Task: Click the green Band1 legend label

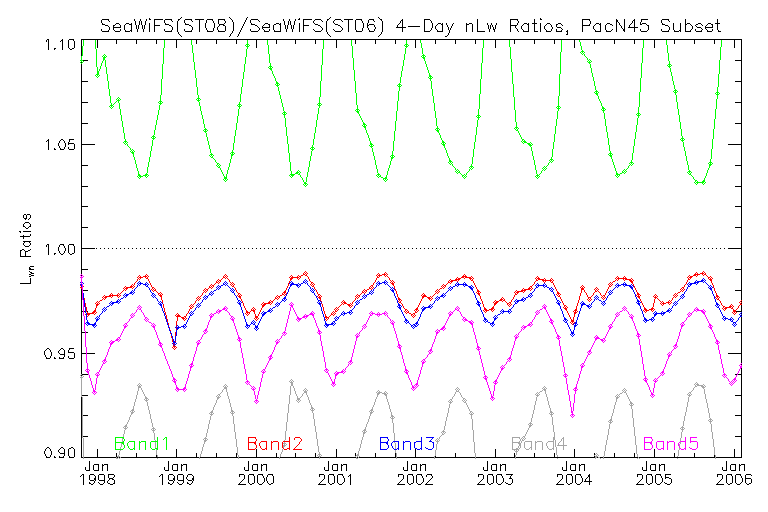Action: (x=142, y=444)
